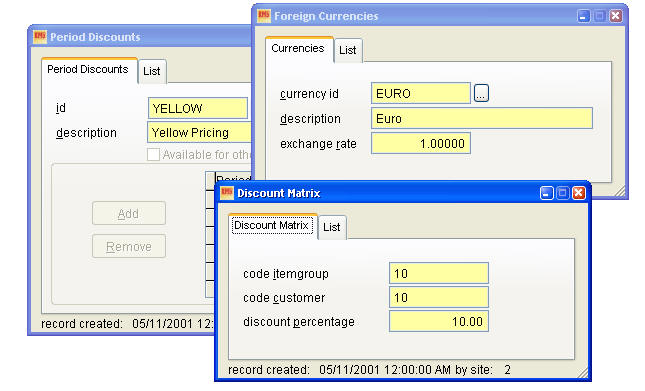Click the Remove button

click(x=129, y=246)
